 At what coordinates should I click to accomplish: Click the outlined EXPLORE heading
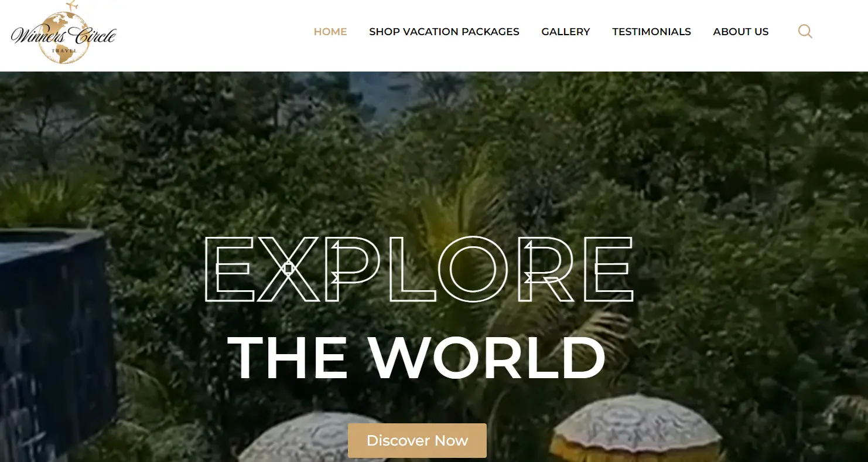point(418,269)
